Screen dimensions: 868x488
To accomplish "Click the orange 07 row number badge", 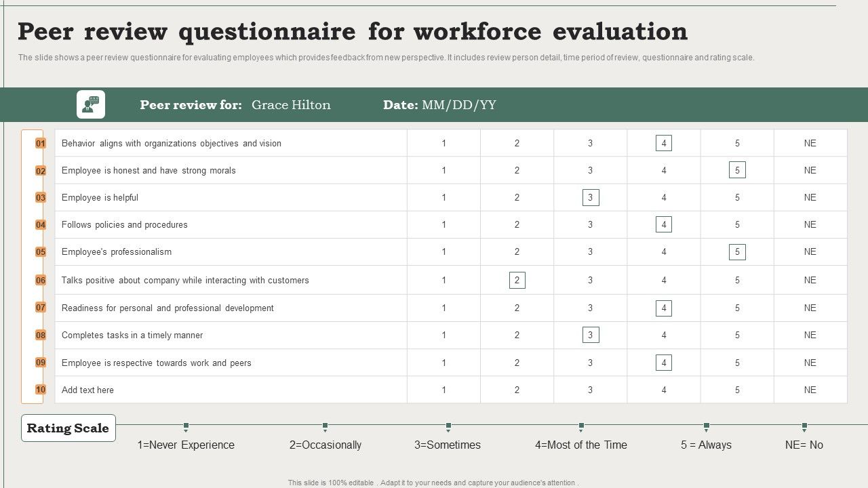I will [41, 307].
